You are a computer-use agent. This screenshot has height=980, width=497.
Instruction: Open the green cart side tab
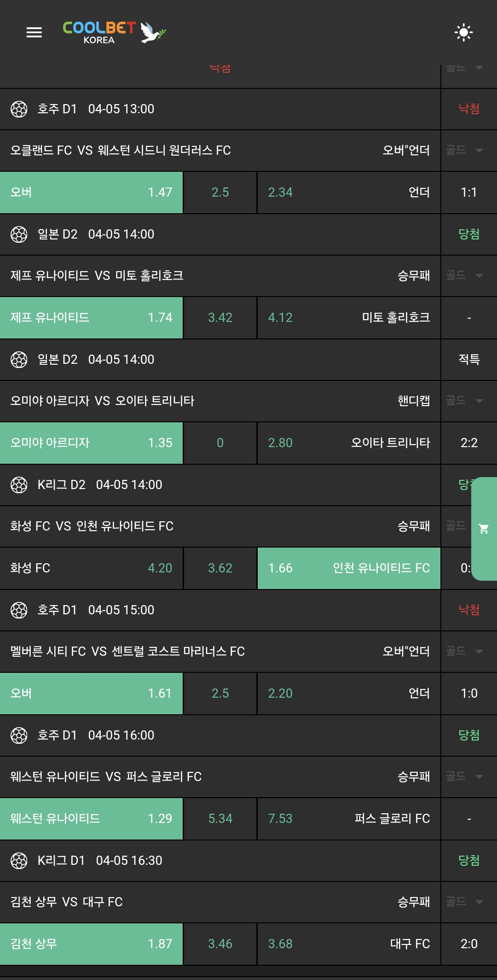point(484,529)
